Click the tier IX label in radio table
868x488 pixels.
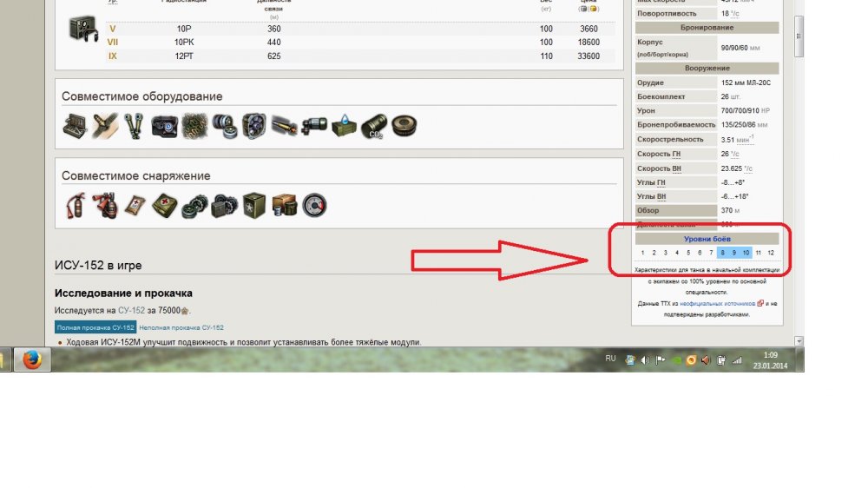click(x=112, y=56)
